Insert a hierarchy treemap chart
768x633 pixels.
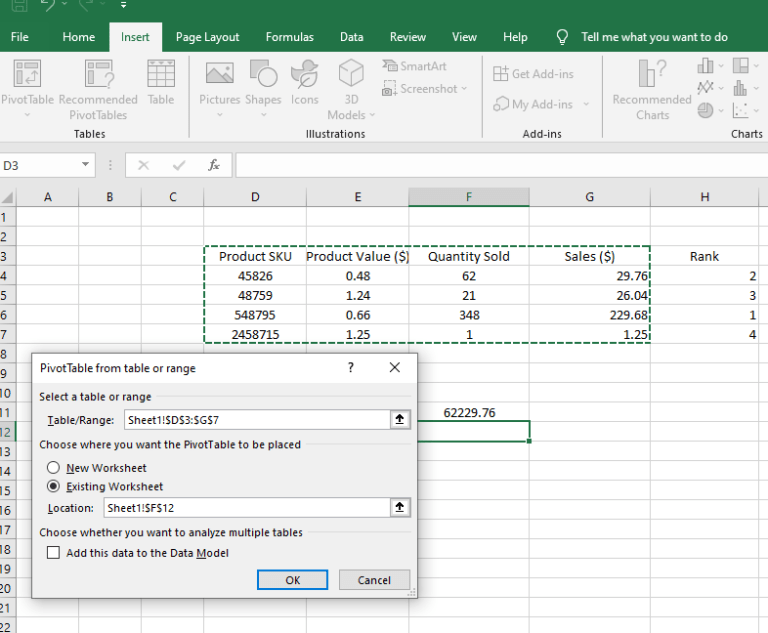[741, 65]
